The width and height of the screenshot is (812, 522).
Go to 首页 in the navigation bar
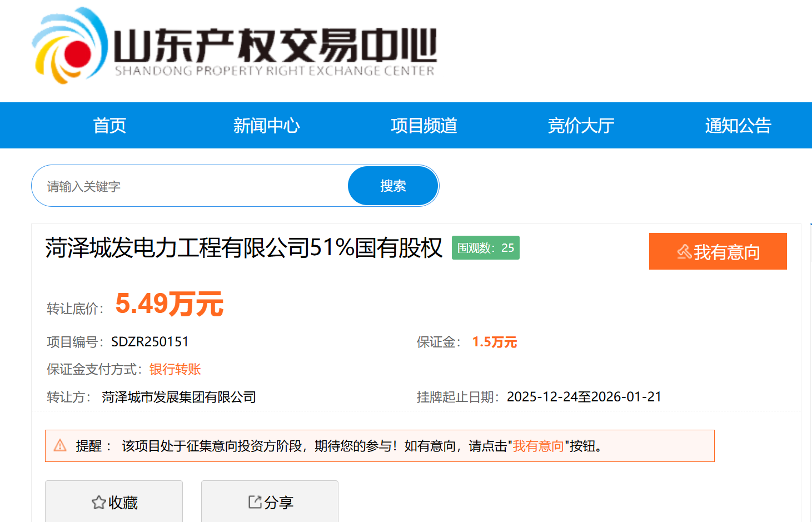point(109,126)
